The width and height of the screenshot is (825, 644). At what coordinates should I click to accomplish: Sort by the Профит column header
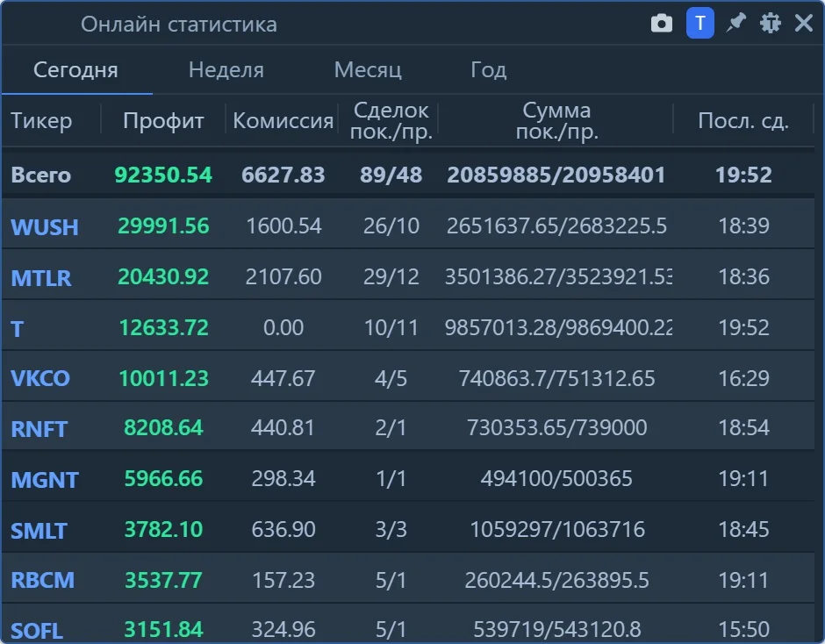pyautogui.click(x=163, y=120)
